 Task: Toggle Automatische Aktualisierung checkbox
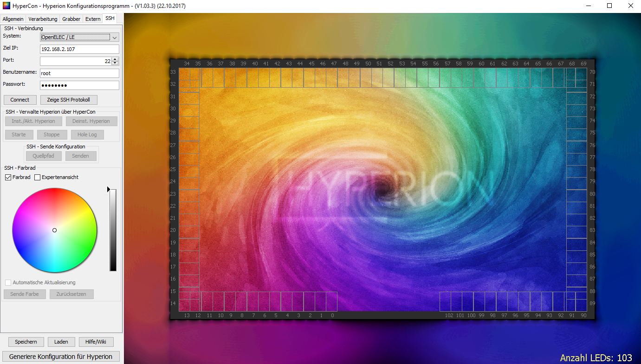point(8,282)
